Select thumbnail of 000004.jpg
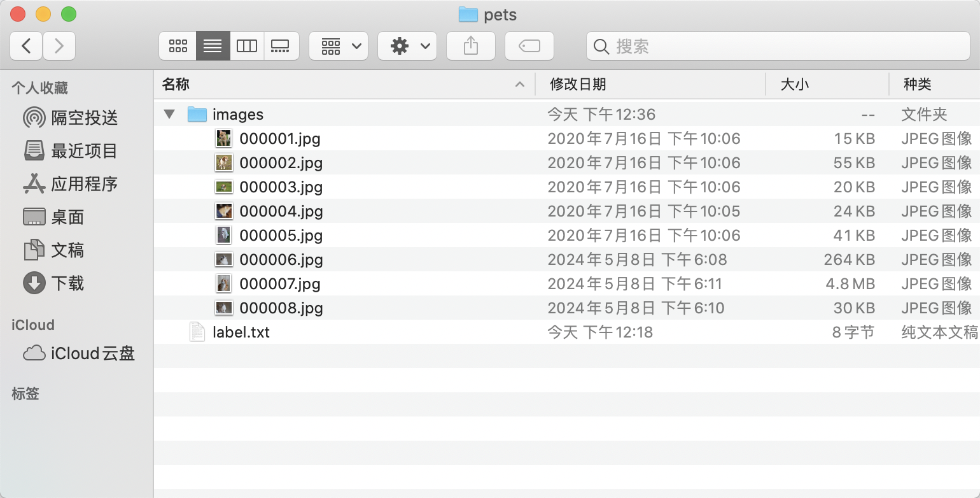Image resolution: width=980 pixels, height=498 pixels. 224,211
